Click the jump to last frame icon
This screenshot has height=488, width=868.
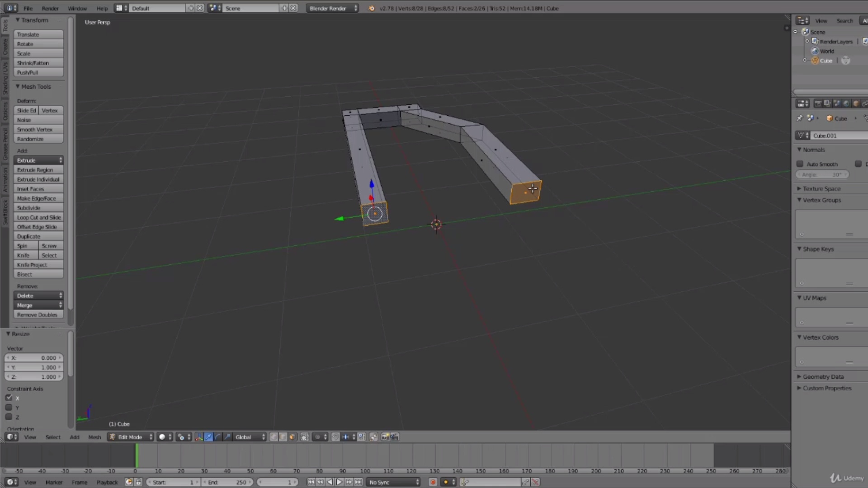(x=359, y=482)
